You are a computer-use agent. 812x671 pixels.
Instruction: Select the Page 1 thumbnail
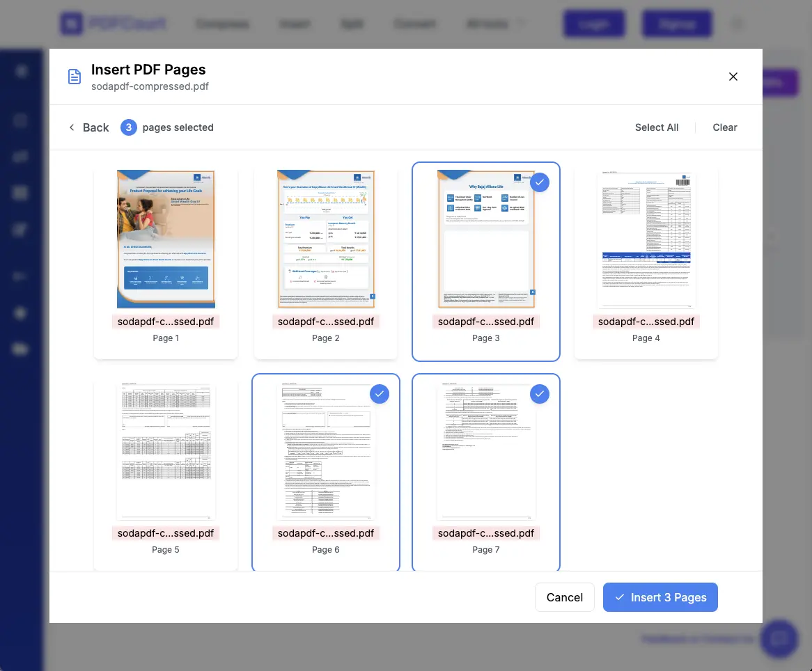(166, 239)
